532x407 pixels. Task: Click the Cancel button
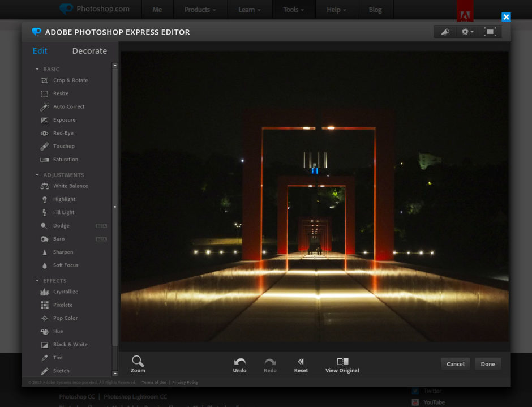(456, 364)
